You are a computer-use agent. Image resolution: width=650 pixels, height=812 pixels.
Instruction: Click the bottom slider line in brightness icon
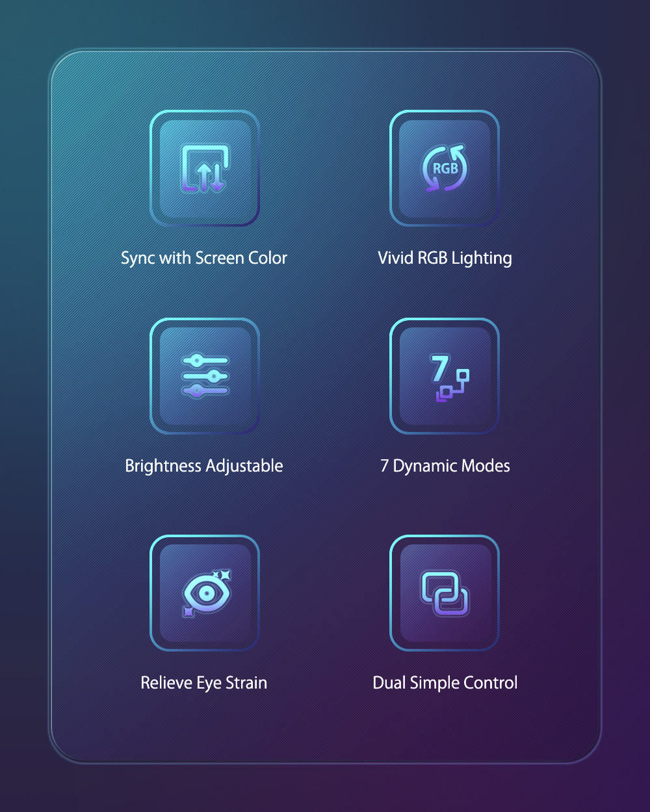[x=205, y=391]
